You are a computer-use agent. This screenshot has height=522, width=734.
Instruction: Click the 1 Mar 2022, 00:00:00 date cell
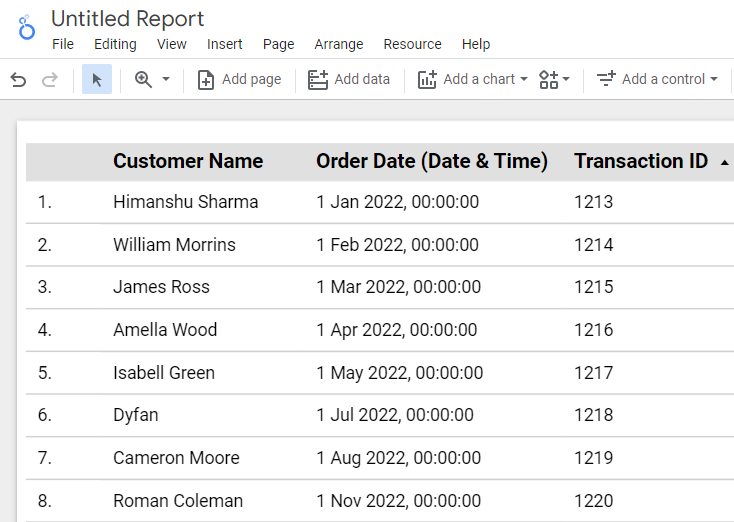pos(398,287)
